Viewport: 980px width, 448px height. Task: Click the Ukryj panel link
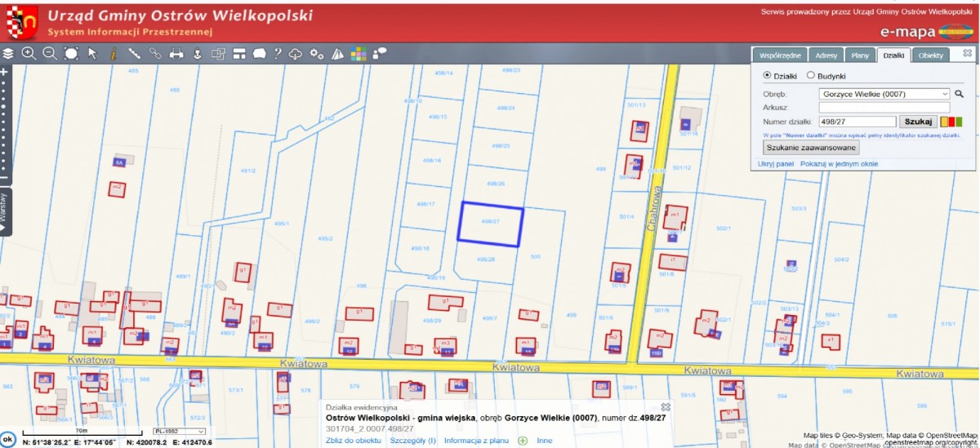coord(776,164)
